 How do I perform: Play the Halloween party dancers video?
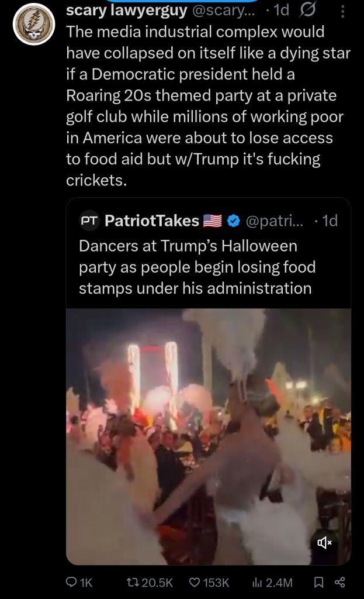208,436
